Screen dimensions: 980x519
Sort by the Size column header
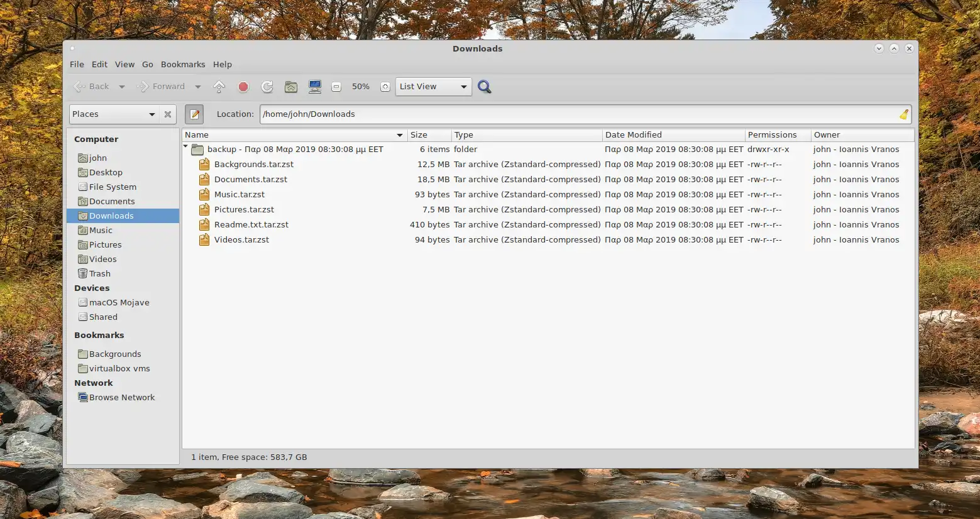429,135
